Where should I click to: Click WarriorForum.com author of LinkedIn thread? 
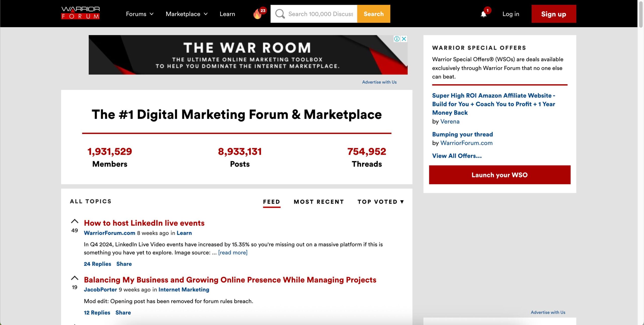[x=109, y=233]
